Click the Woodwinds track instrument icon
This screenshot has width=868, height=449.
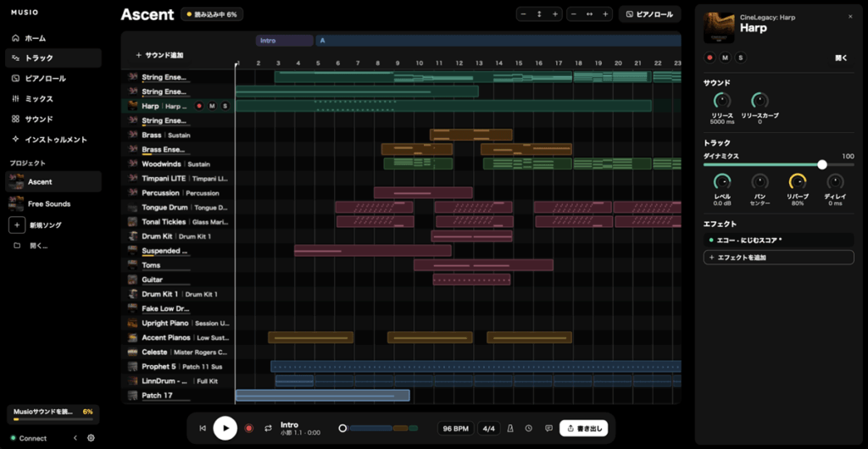132,164
